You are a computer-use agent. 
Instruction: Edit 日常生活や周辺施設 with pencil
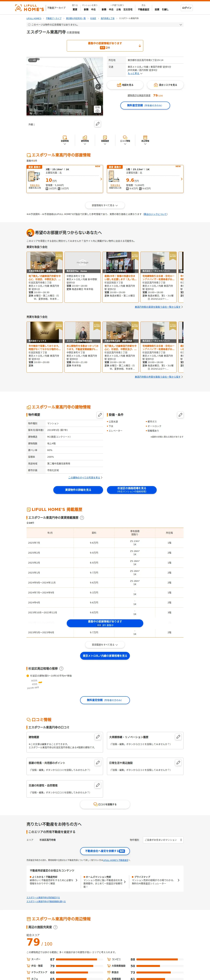click(178, 763)
